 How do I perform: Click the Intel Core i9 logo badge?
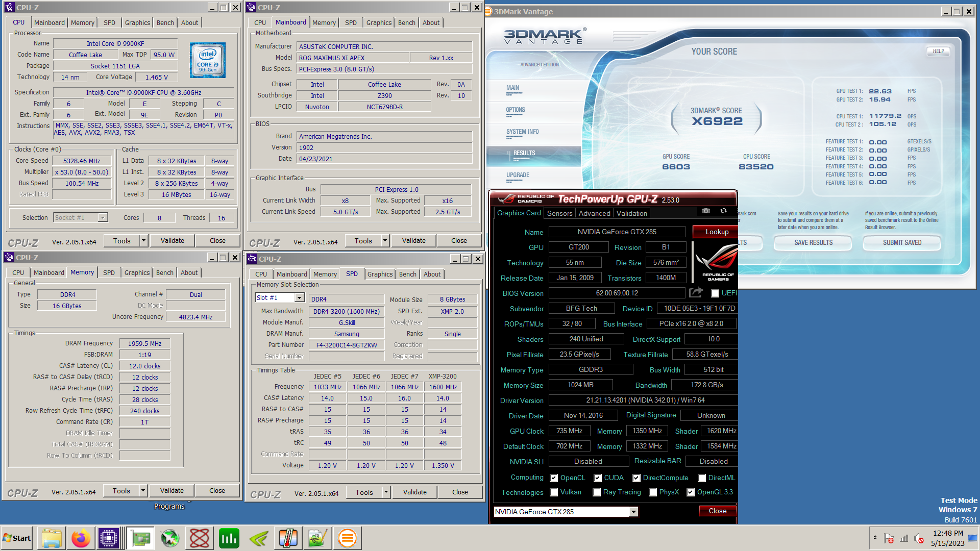pyautogui.click(x=208, y=60)
